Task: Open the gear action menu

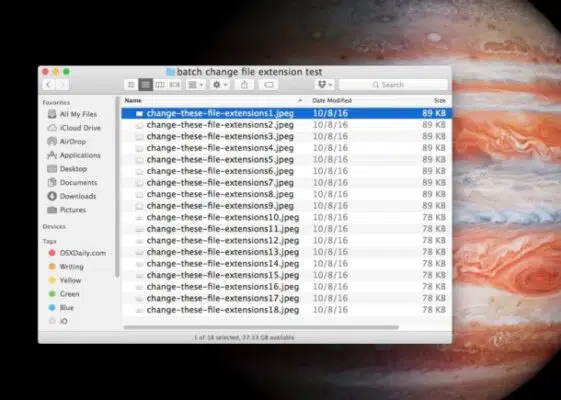Action: click(220, 85)
